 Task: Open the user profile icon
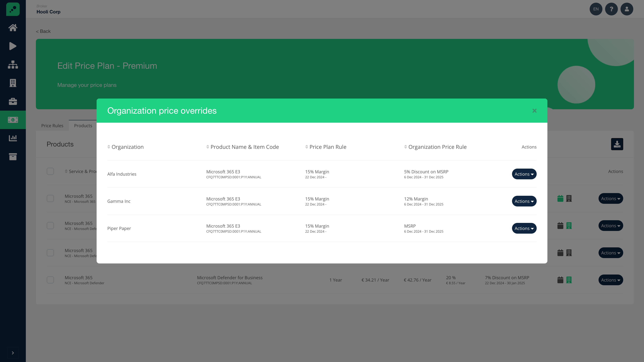[627, 9]
